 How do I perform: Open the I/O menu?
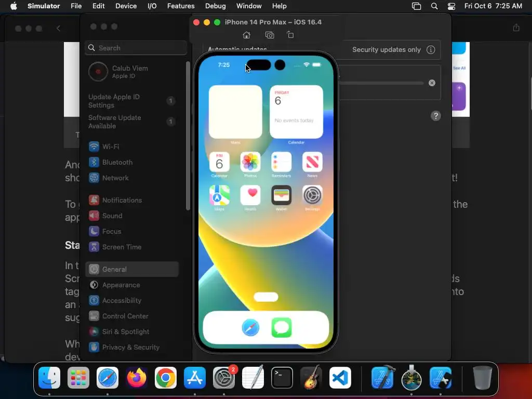click(152, 6)
